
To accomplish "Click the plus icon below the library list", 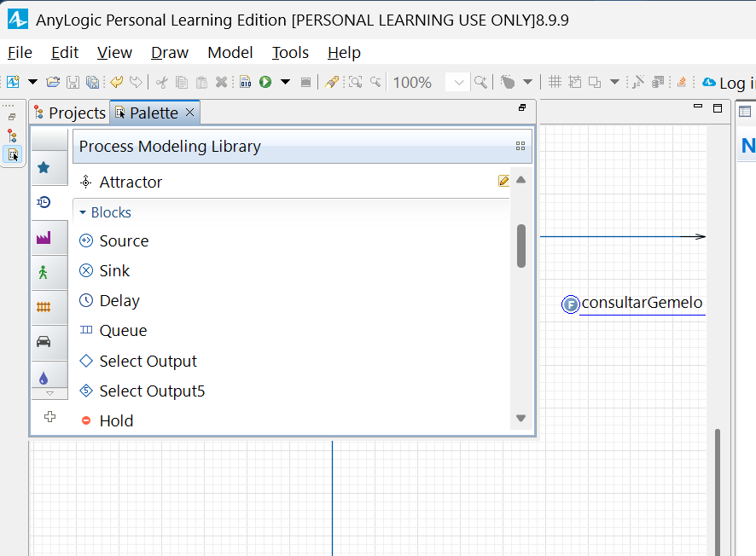I will [x=49, y=417].
